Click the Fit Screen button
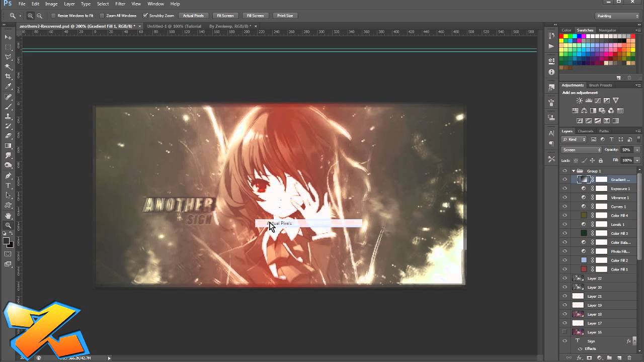 pyautogui.click(x=225, y=16)
